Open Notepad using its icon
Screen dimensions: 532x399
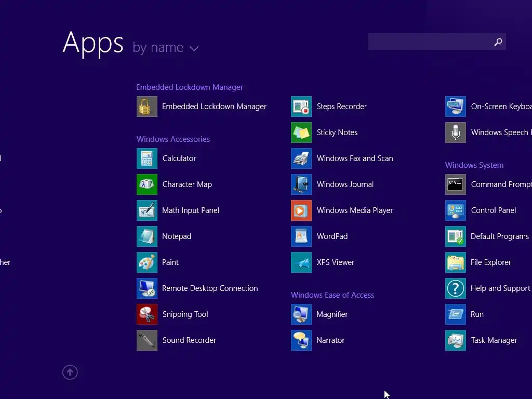147,236
